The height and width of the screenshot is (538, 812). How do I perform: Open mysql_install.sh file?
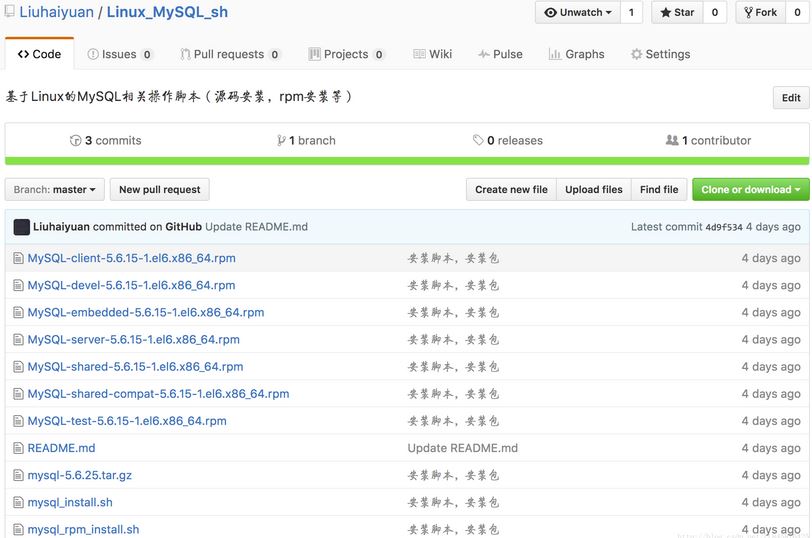70,502
